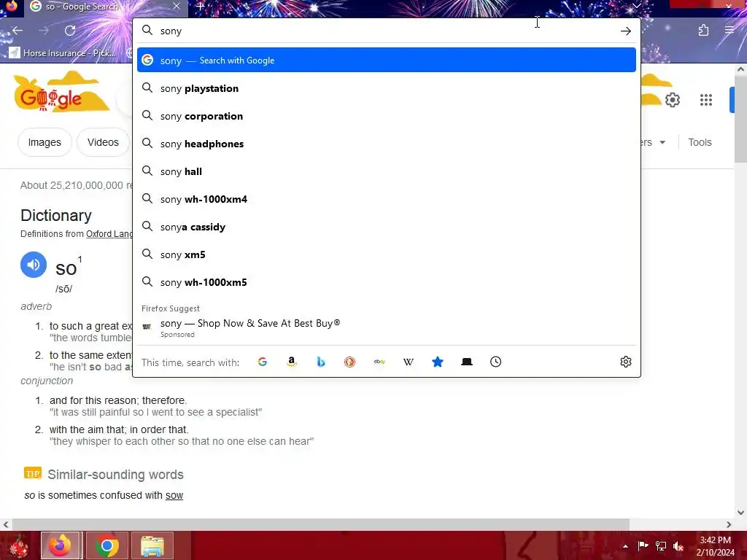
Task: Follow the 'sow' similar word link
Action: pos(174,495)
